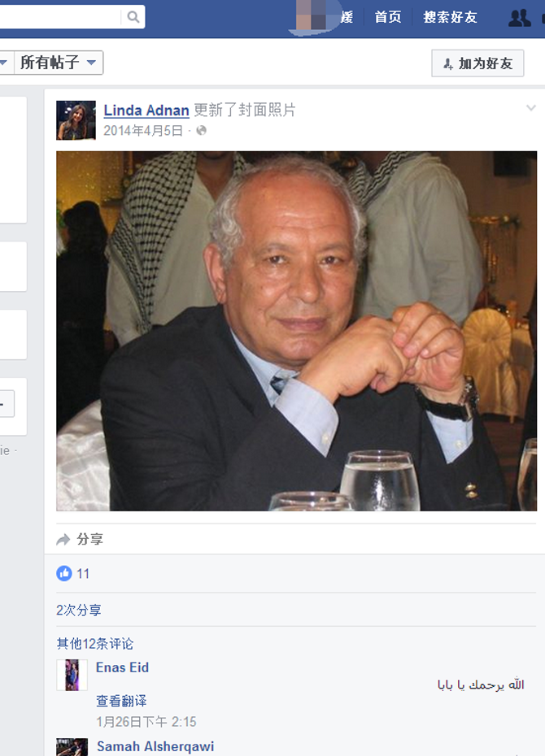The image size is (545, 756).
Task: Click the blue like thumbs-up icon
Action: coord(64,573)
